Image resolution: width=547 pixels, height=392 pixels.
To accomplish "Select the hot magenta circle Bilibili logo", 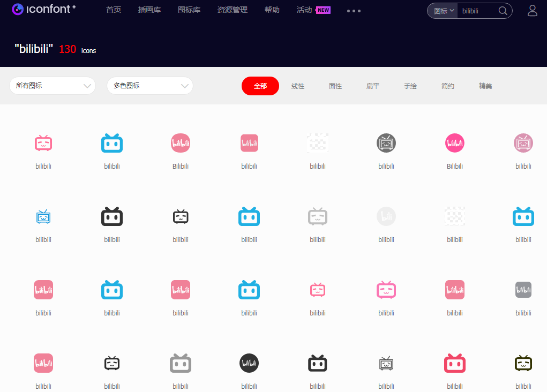I will 454,143.
